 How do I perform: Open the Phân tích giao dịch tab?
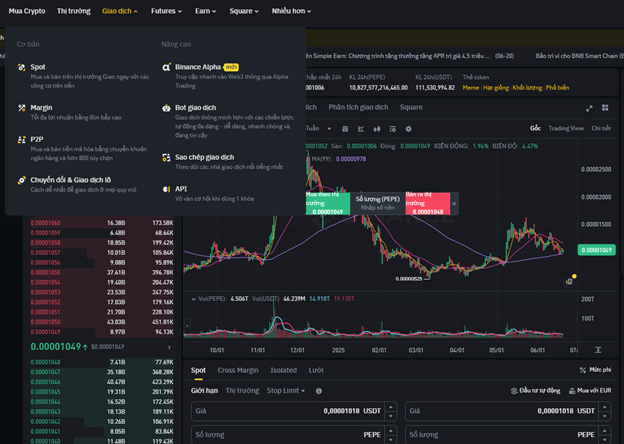coord(358,107)
